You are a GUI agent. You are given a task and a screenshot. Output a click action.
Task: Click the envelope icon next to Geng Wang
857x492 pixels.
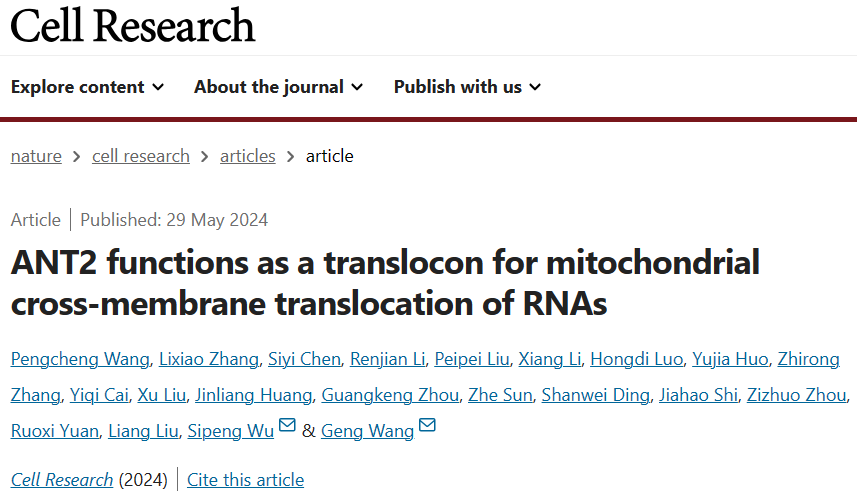(428, 427)
